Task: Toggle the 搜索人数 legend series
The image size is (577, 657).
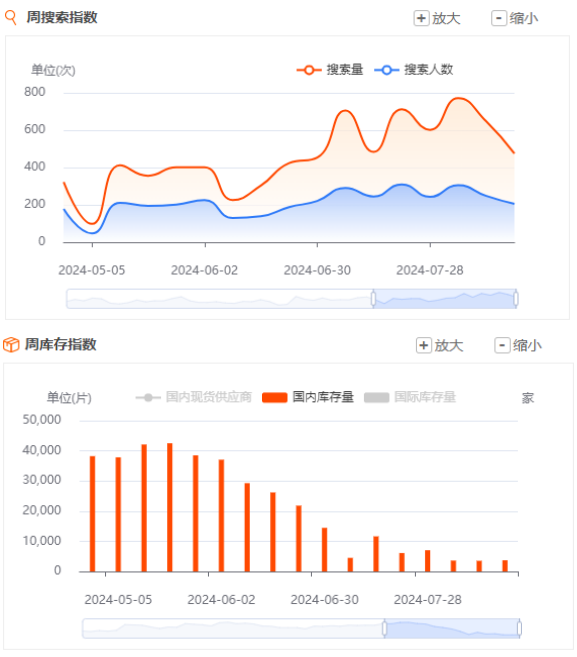Action: [x=414, y=70]
